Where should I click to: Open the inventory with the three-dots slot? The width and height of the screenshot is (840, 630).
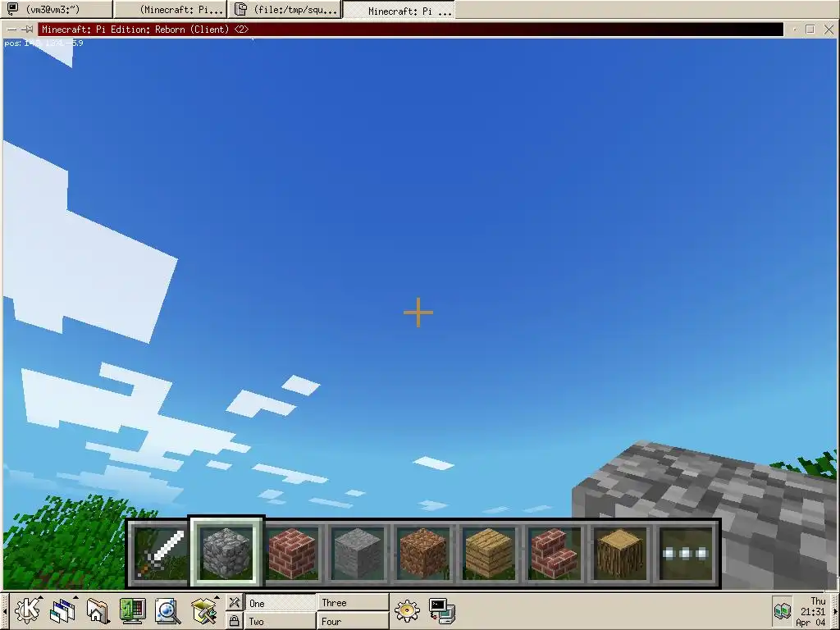(x=686, y=553)
